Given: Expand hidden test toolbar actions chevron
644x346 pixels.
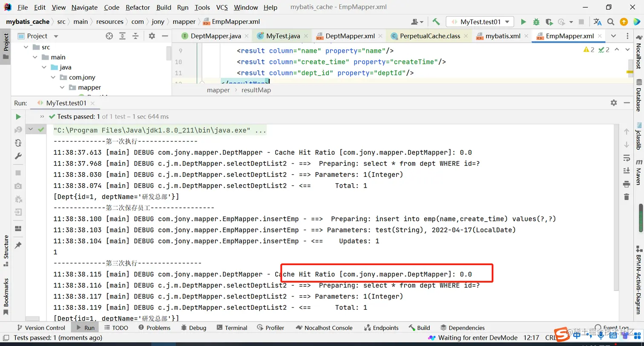Looking at the screenshot, I should (x=42, y=116).
